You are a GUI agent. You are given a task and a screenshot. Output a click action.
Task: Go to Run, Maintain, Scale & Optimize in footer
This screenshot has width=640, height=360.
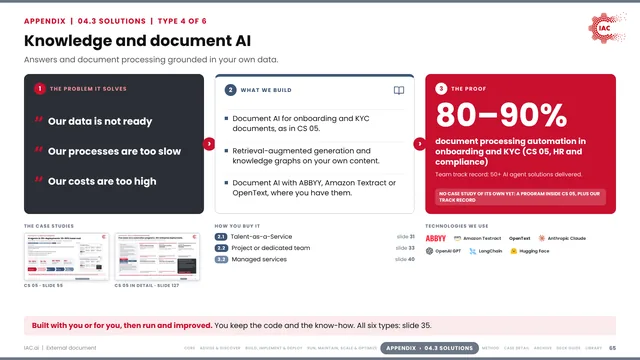point(342,348)
